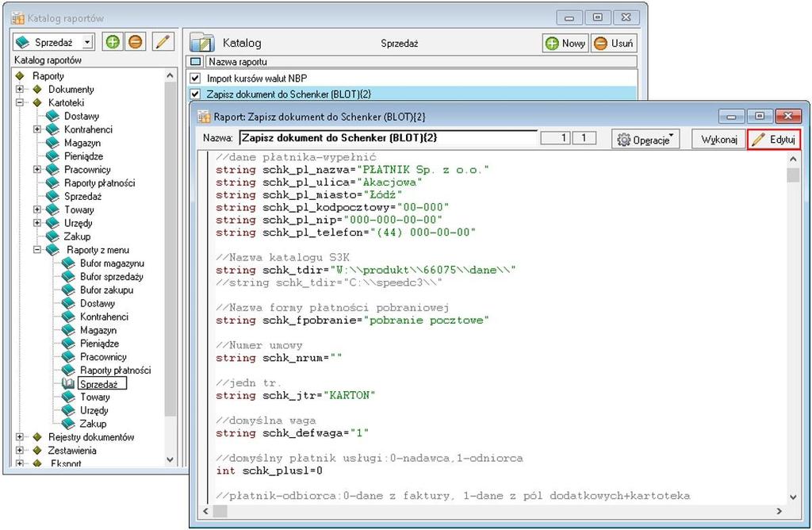Click the Katalog folder icon

point(202,44)
